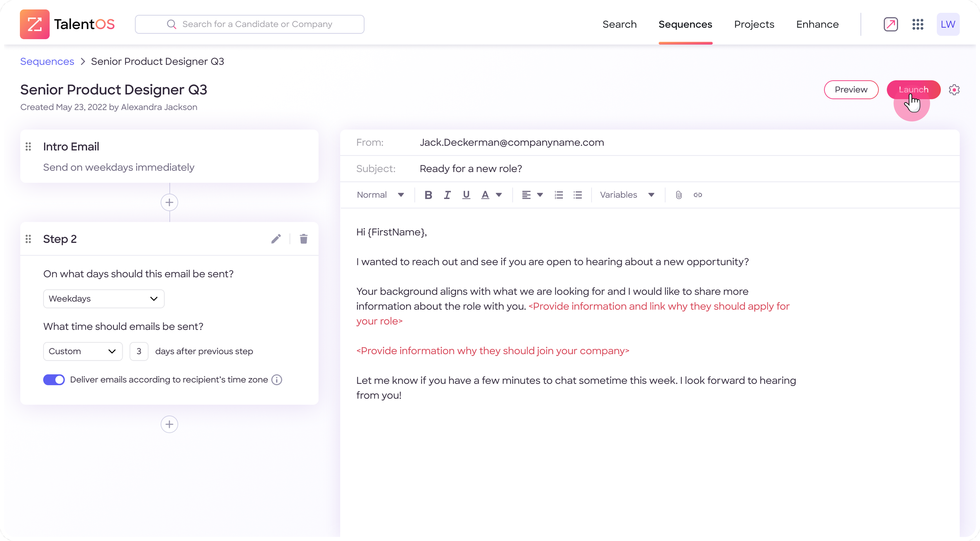Insert a bulleted list
This screenshot has width=980, height=541.
(577, 195)
